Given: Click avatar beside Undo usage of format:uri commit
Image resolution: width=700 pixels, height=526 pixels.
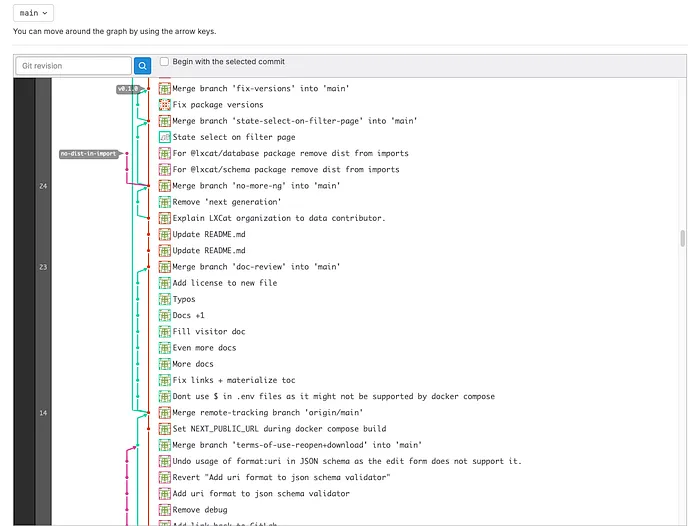Looking at the screenshot, I should pos(165,461).
